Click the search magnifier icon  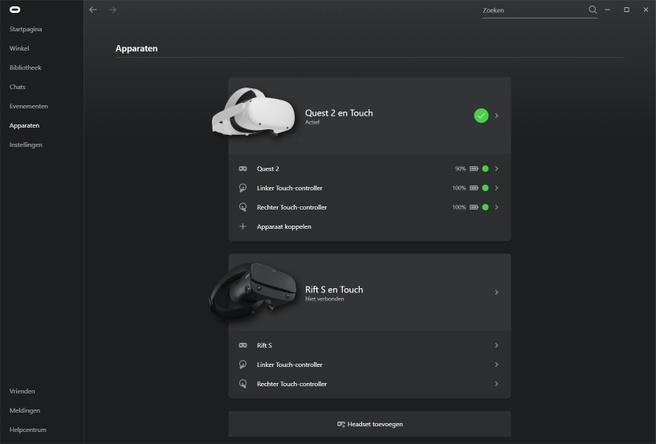pos(592,10)
